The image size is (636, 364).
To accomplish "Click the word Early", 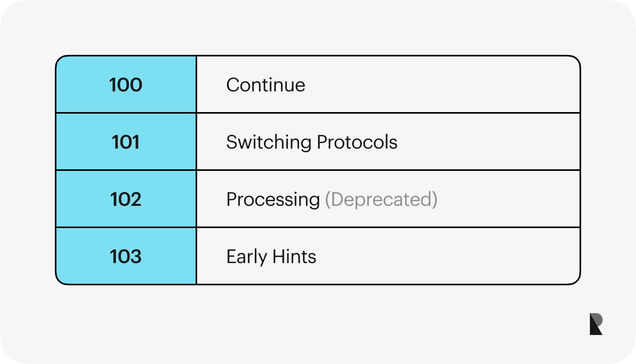I will click(x=246, y=257).
